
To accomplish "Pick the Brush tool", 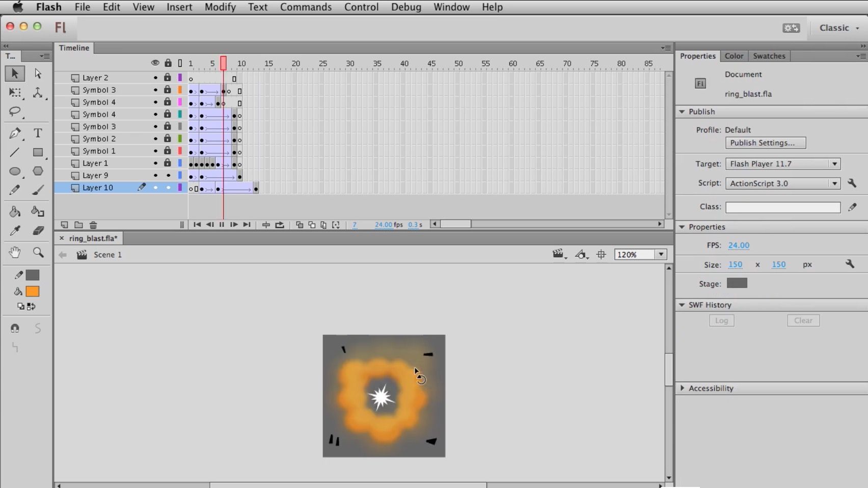I will pyautogui.click(x=38, y=190).
